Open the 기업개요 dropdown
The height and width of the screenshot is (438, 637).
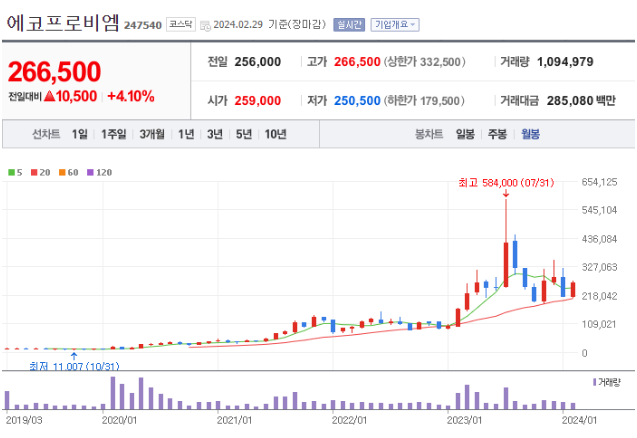click(395, 25)
